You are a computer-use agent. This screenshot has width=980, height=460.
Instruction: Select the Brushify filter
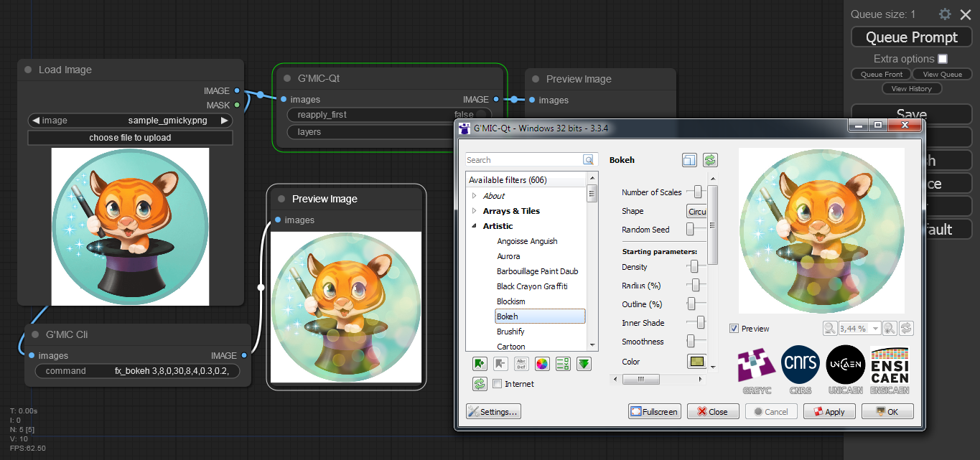click(510, 332)
